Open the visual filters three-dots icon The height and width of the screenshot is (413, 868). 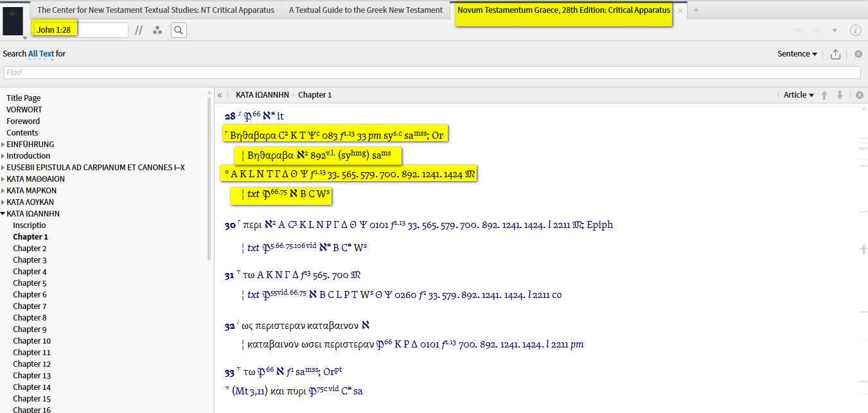157,30
